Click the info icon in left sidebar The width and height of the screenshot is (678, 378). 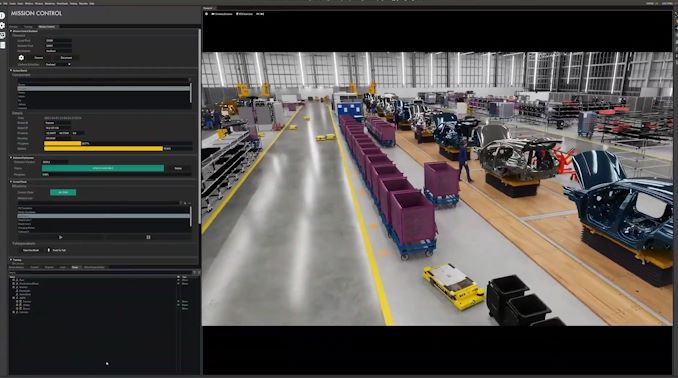[x=2, y=16]
